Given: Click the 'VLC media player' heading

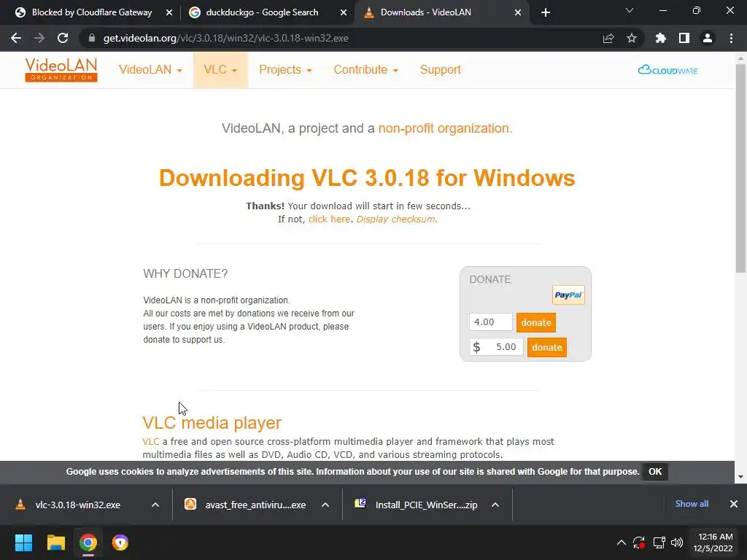Looking at the screenshot, I should pyautogui.click(x=212, y=423).
